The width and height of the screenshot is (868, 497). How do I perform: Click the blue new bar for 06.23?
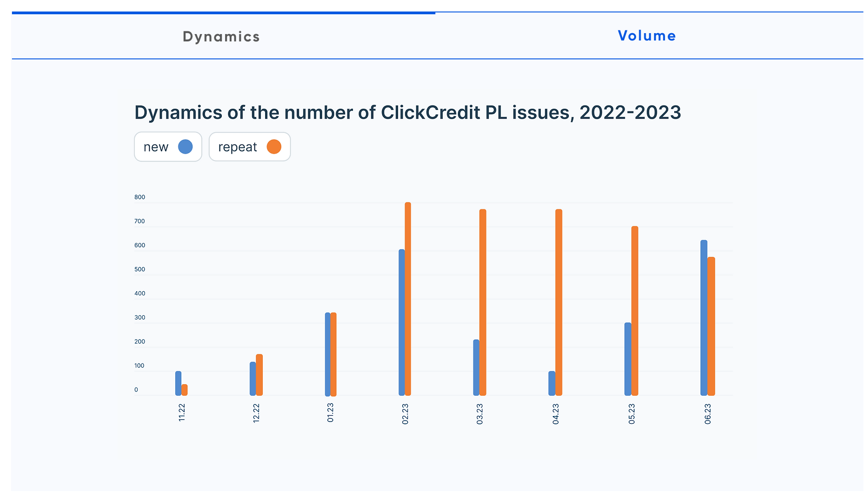[704, 318]
